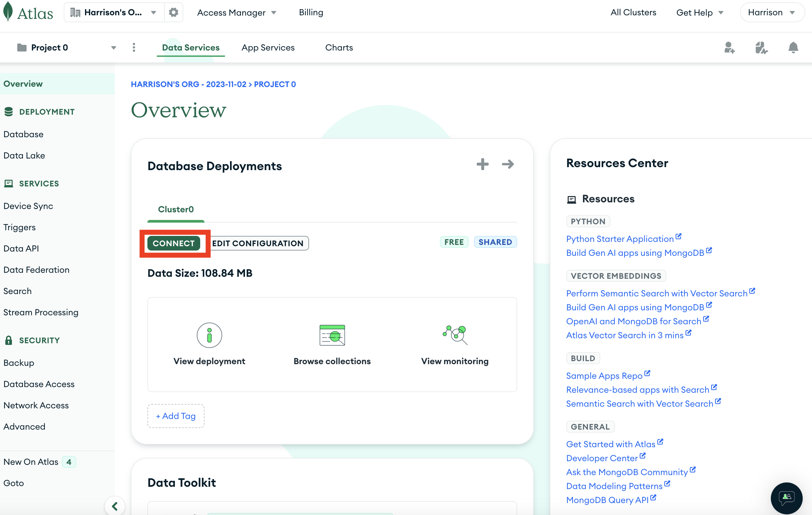812x515 pixels.
Task: Navigate to the arrow deployment view
Action: click(507, 164)
